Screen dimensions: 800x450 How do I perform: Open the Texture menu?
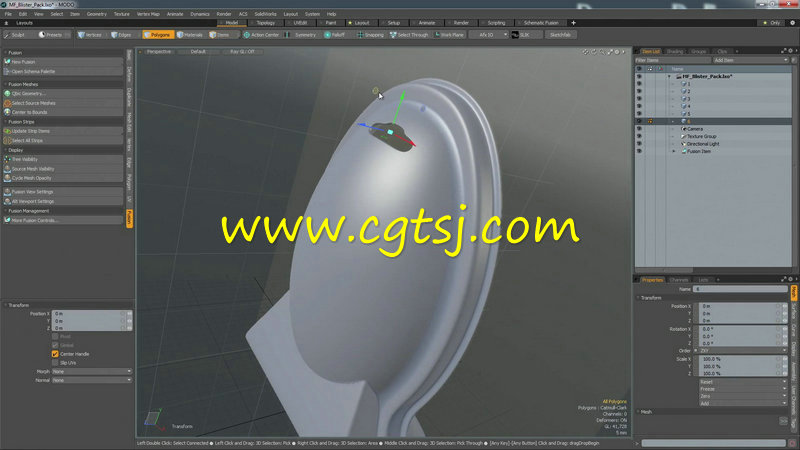pyautogui.click(x=121, y=14)
